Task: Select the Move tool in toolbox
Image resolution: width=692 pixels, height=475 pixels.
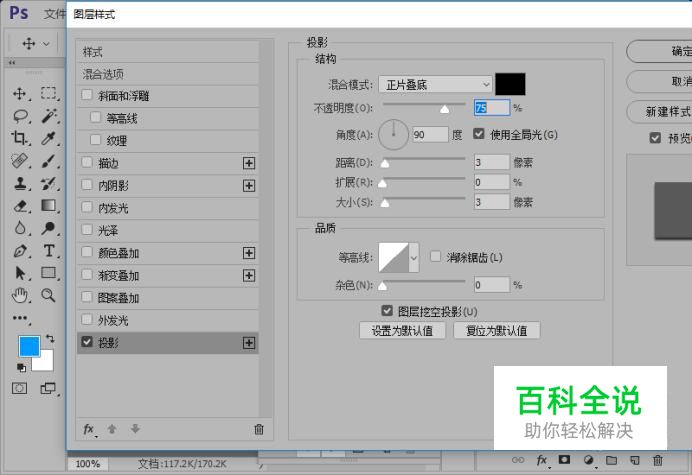Action: point(19,94)
